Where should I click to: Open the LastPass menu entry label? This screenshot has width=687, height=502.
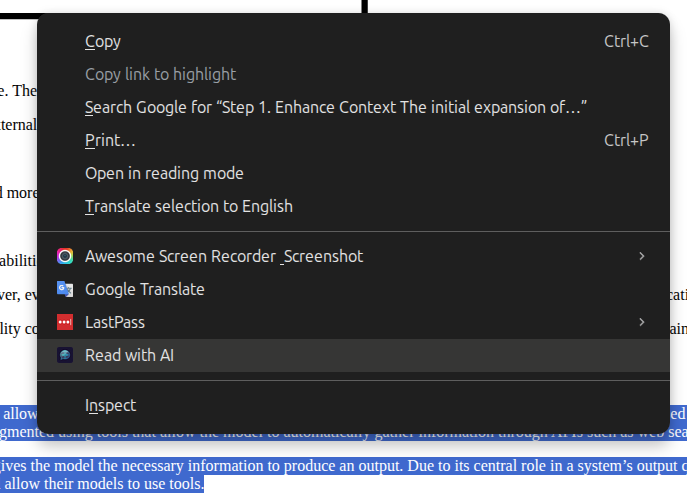114,322
